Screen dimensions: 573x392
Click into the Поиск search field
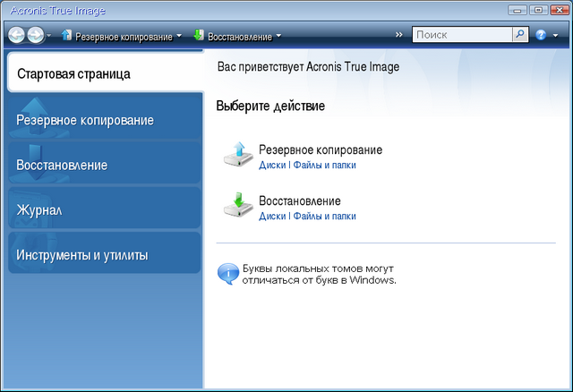[x=461, y=35]
